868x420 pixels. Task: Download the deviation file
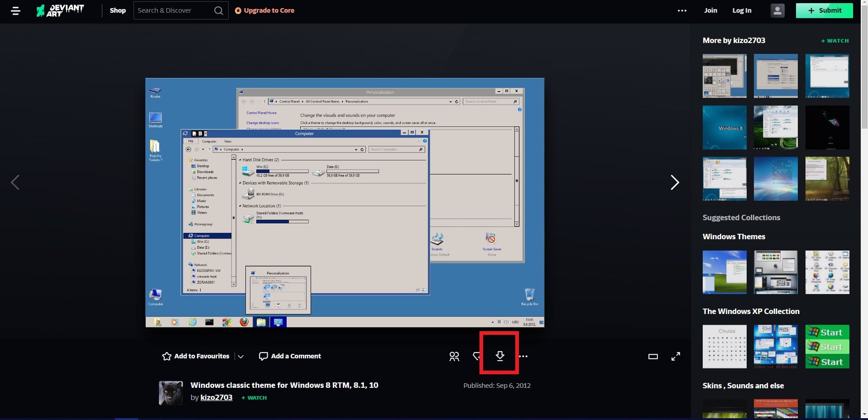coord(499,356)
